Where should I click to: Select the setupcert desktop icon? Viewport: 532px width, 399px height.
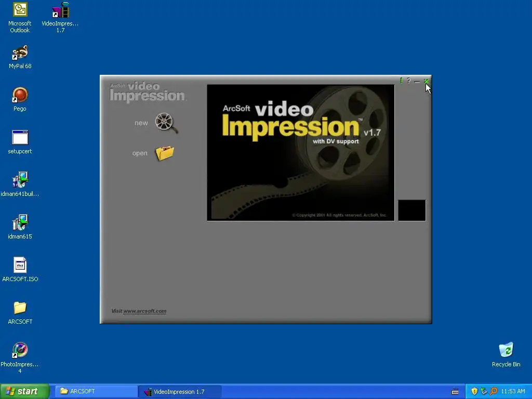(x=20, y=142)
